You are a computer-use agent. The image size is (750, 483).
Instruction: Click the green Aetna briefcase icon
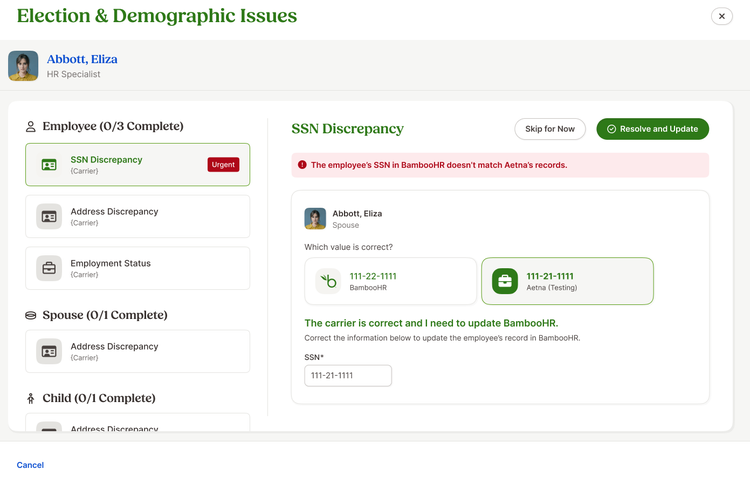click(505, 281)
